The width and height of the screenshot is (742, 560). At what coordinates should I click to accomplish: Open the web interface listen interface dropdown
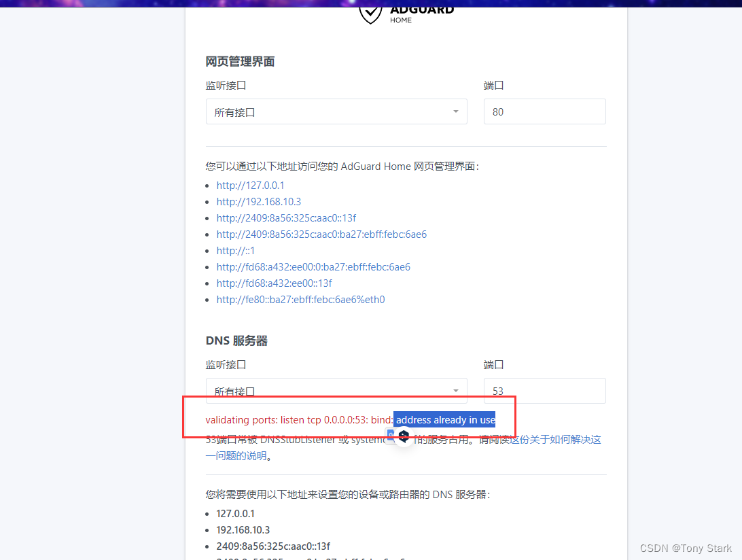coord(336,111)
